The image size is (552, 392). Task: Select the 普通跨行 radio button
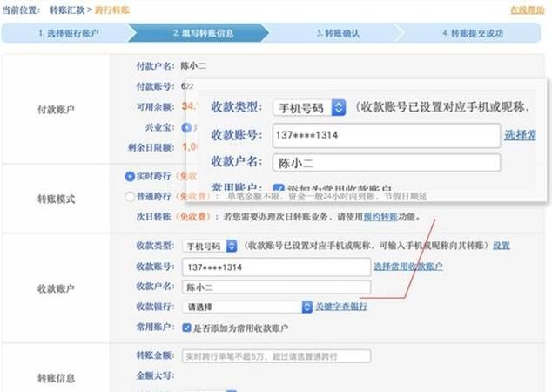(x=130, y=196)
